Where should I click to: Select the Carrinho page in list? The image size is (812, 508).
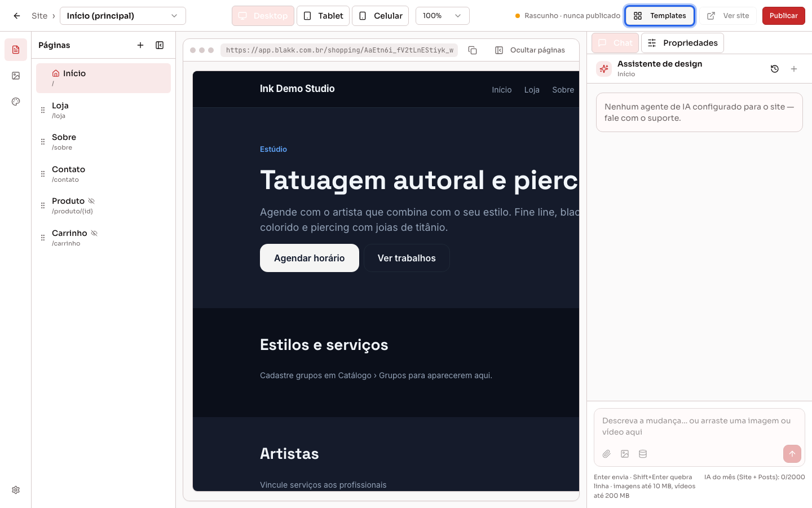(103, 238)
